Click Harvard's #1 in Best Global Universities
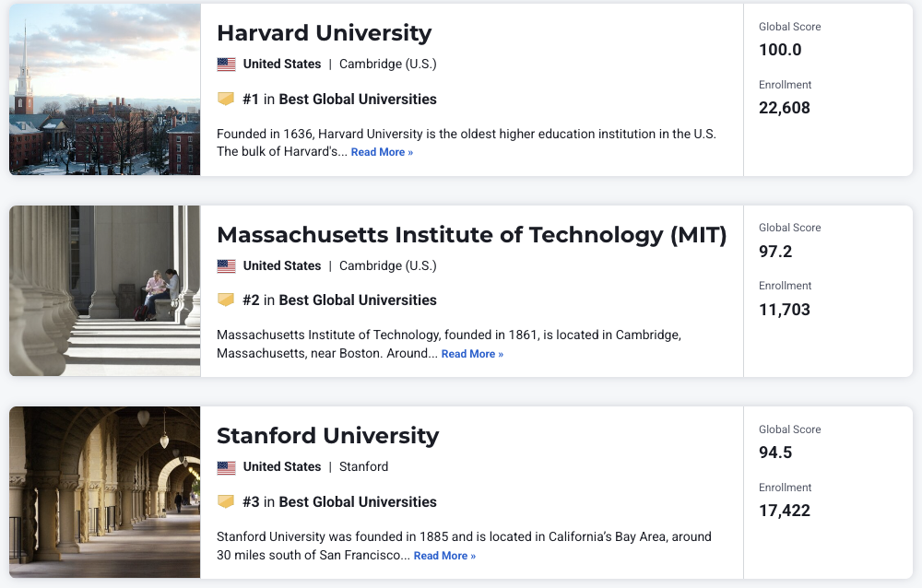Image resolution: width=922 pixels, height=588 pixels. click(x=339, y=100)
